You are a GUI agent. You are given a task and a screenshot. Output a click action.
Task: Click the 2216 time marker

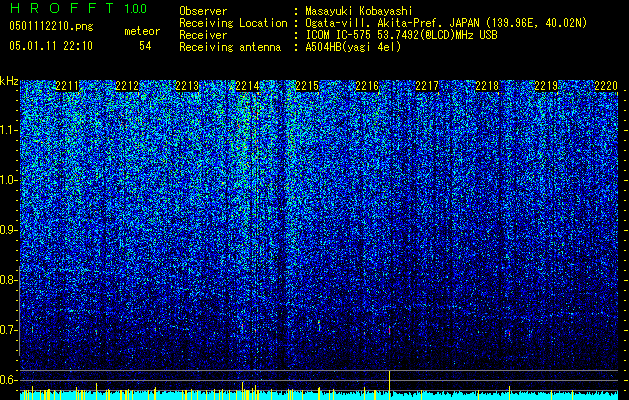pyautogui.click(x=367, y=86)
